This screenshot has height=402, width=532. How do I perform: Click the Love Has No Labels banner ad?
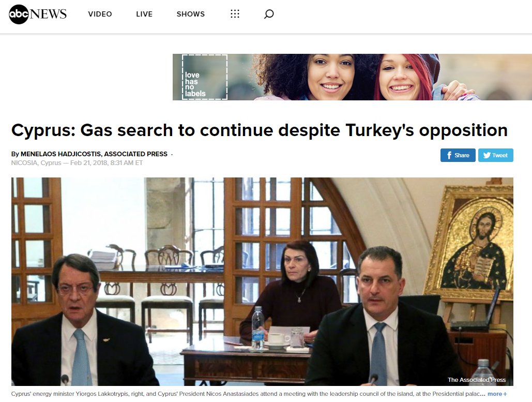point(352,77)
